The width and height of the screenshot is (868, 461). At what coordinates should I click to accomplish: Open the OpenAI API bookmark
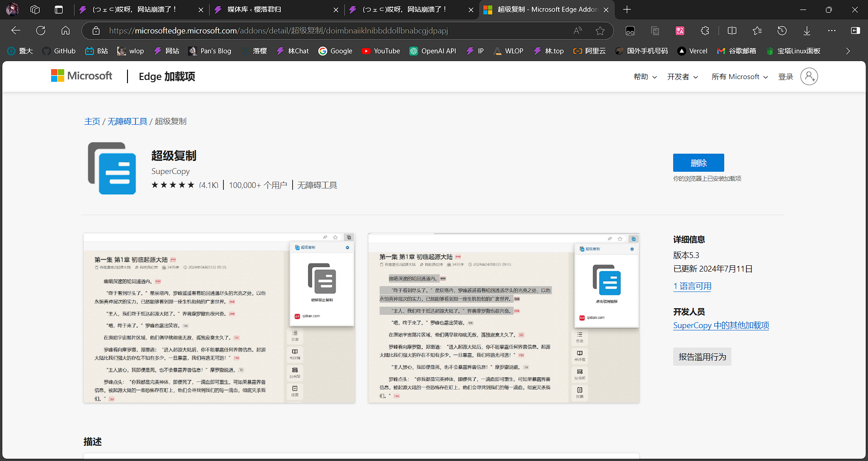coord(433,51)
